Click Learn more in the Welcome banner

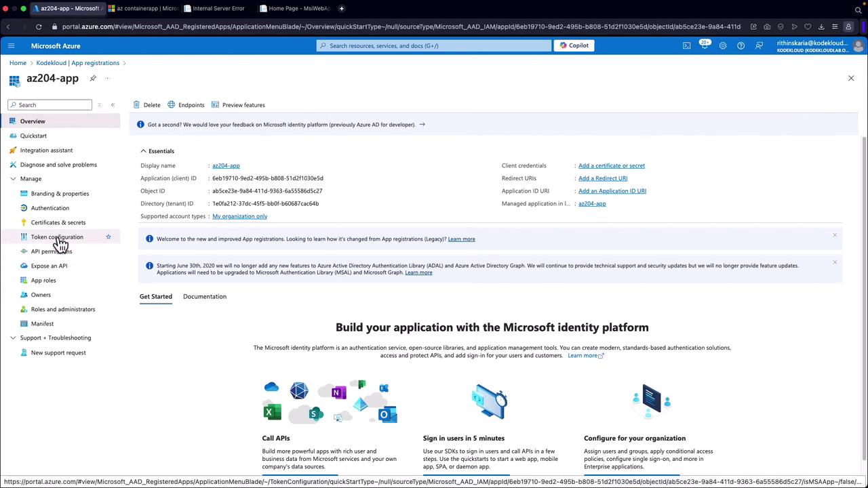[461, 239]
